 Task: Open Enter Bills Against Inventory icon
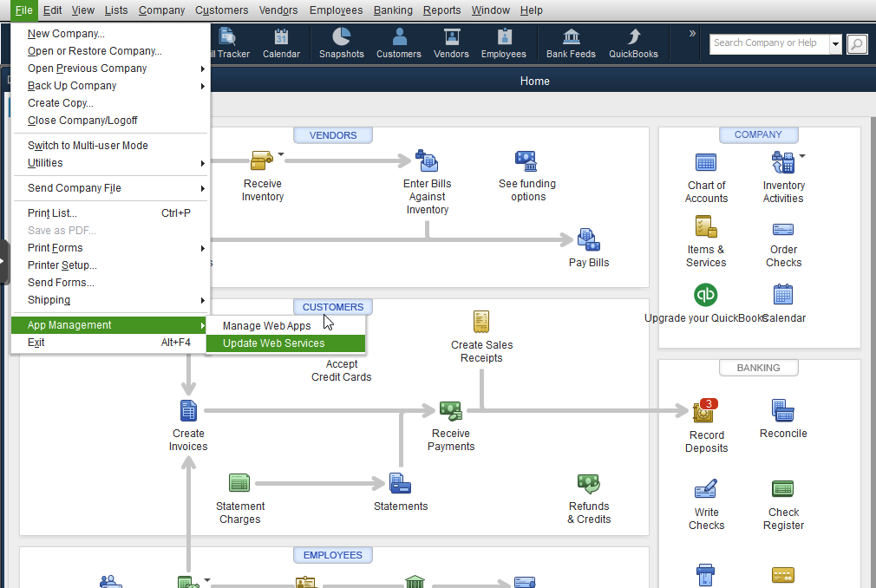click(x=427, y=160)
